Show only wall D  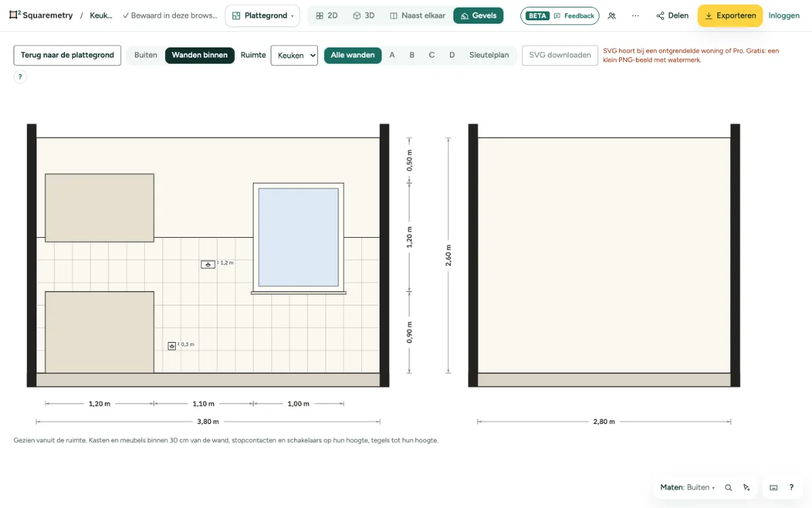tap(452, 56)
